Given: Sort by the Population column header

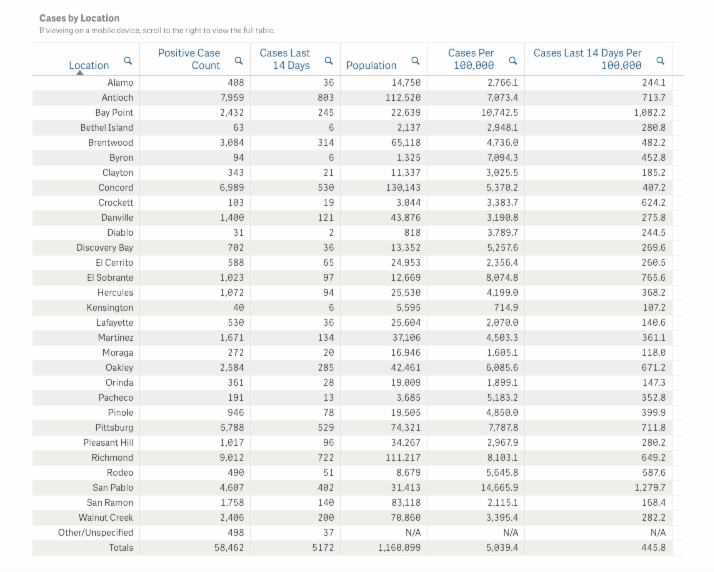Looking at the screenshot, I should [x=371, y=65].
